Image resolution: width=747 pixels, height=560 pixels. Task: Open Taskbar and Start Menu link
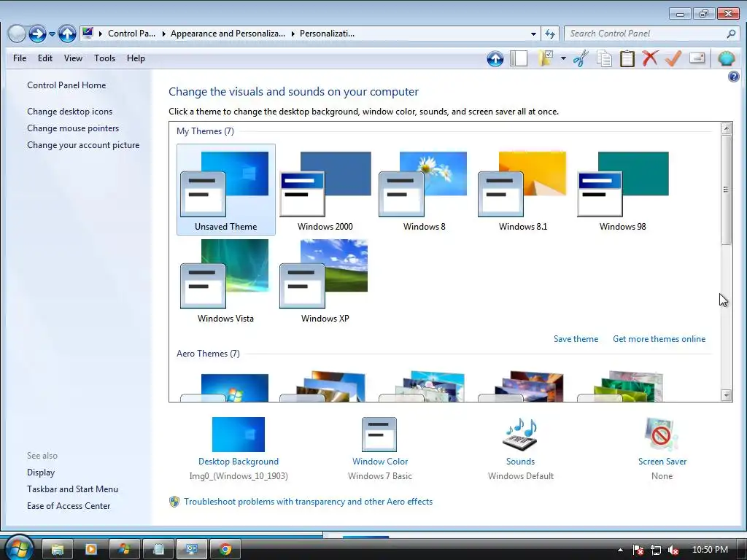pos(72,489)
